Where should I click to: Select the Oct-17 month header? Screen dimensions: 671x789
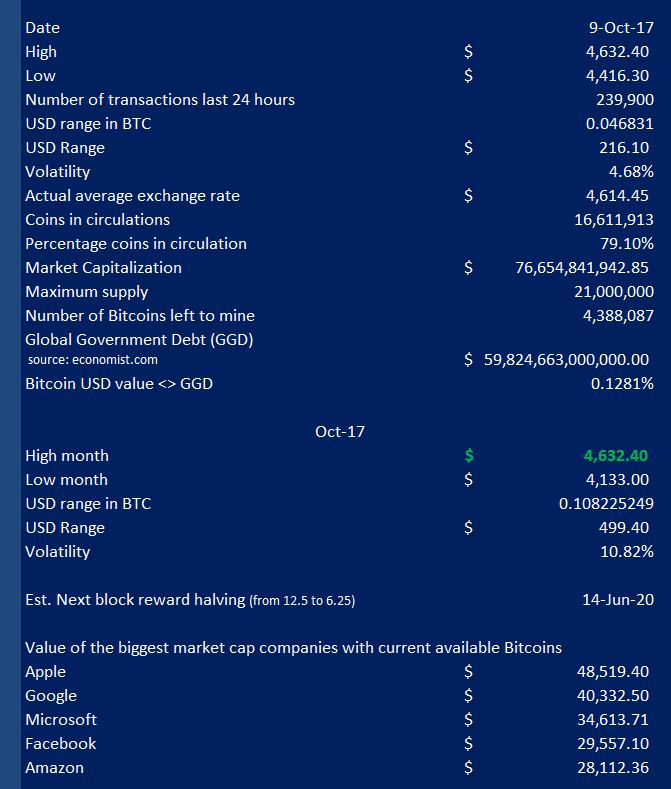click(x=340, y=432)
